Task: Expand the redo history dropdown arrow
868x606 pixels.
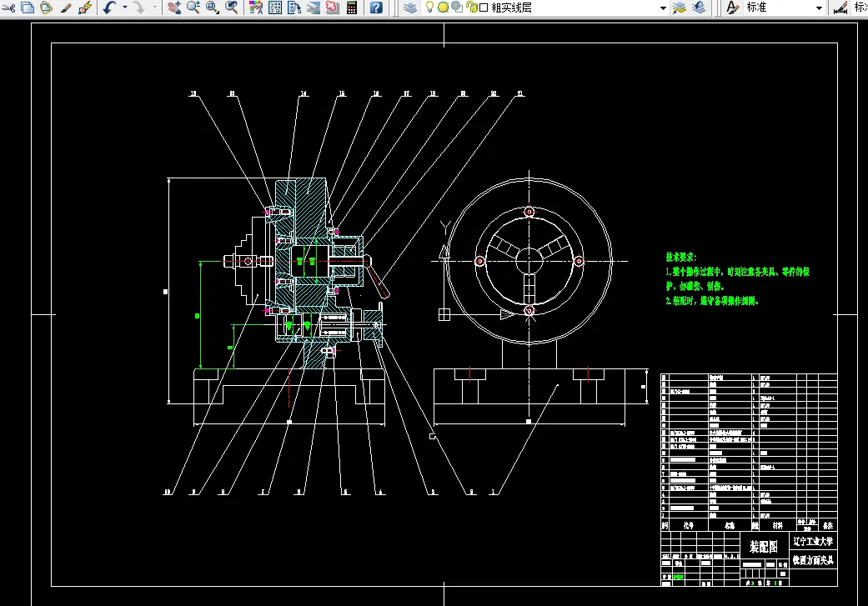Action: pos(154,8)
